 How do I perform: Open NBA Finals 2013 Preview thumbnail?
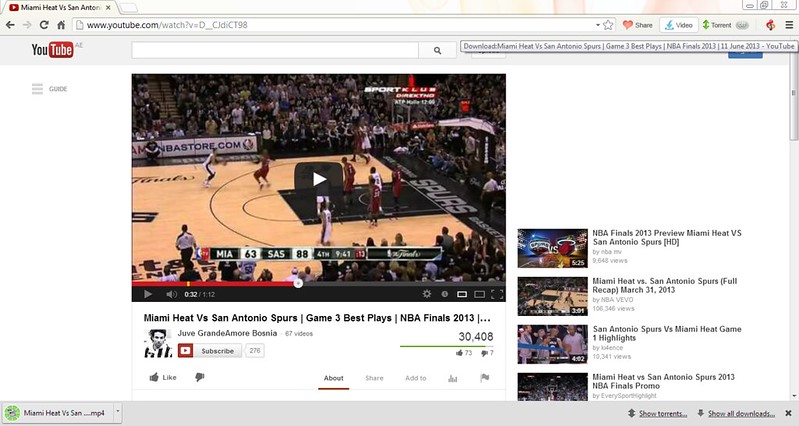(552, 248)
